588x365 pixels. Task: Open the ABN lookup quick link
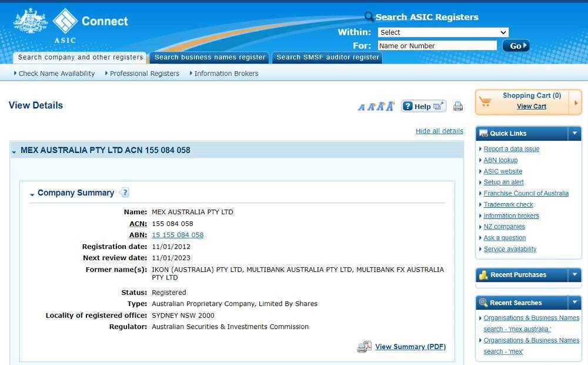(500, 160)
